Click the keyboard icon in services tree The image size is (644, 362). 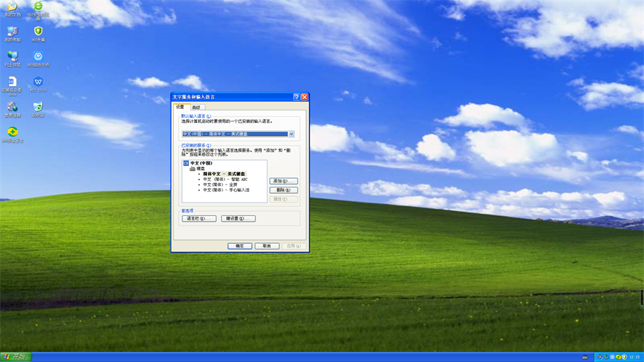tap(192, 168)
